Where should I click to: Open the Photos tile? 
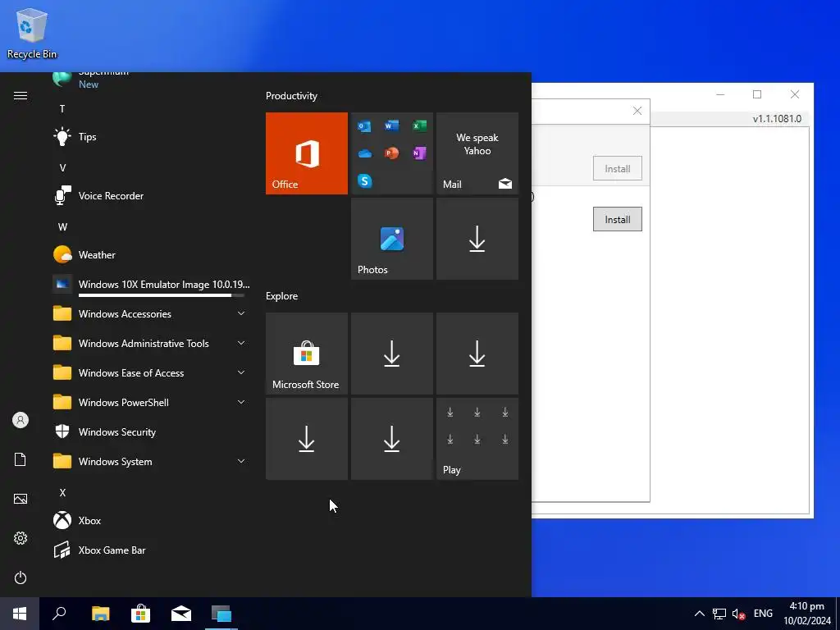tap(391, 239)
